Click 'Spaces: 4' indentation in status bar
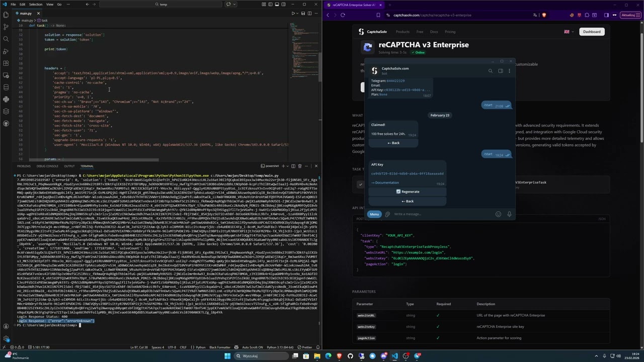Viewport: 644px width, 362px height. point(157,347)
